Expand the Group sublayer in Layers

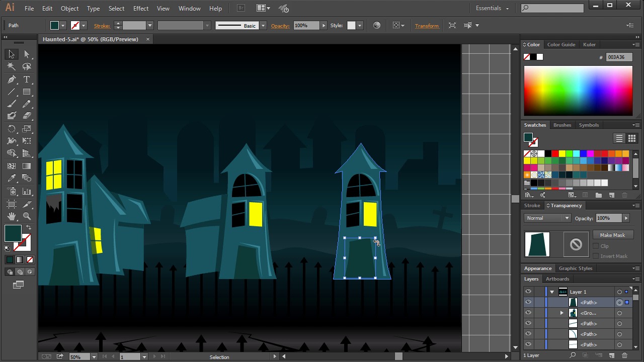click(x=561, y=313)
